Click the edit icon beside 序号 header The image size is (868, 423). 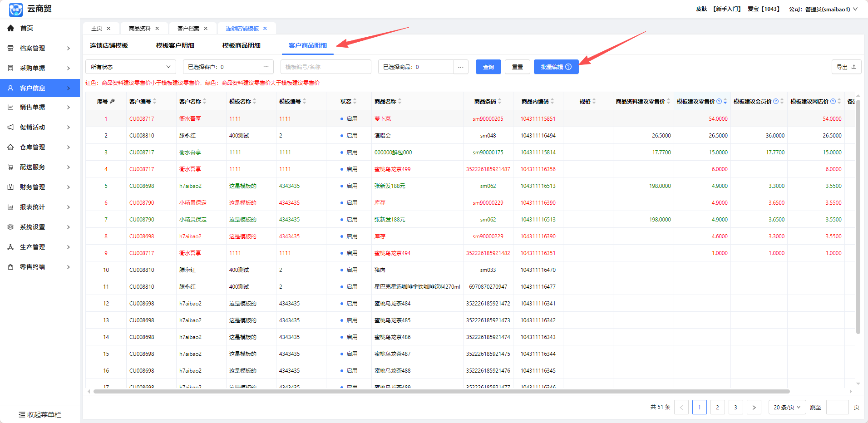(112, 101)
